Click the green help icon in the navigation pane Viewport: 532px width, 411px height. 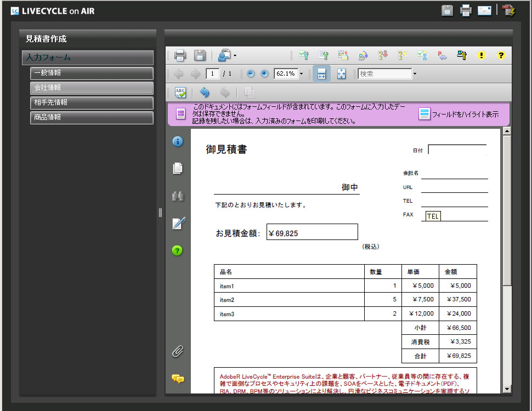[177, 250]
